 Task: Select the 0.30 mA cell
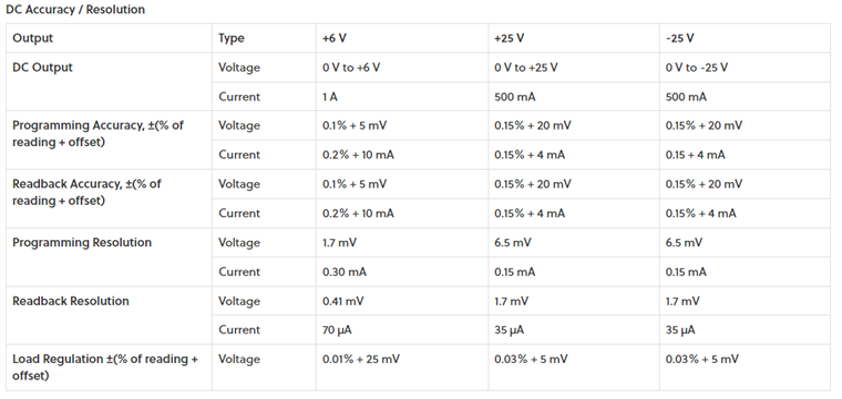(x=344, y=272)
